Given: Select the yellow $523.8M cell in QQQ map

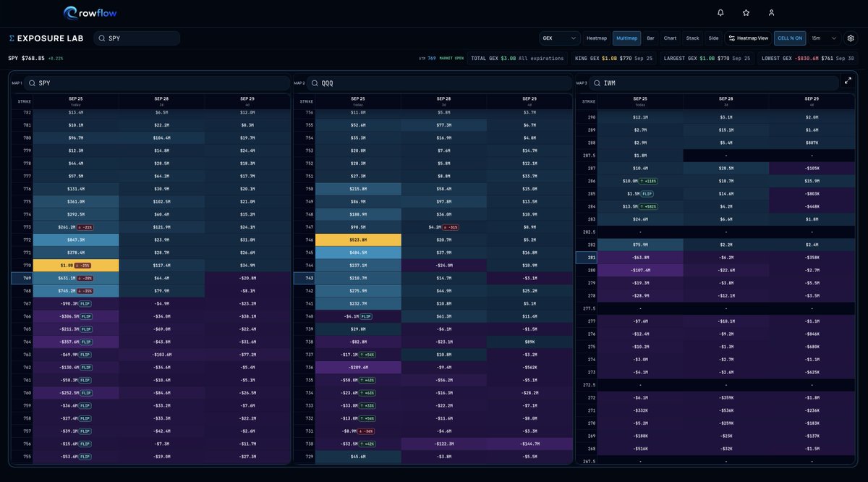Looking at the screenshot, I should (357, 239).
